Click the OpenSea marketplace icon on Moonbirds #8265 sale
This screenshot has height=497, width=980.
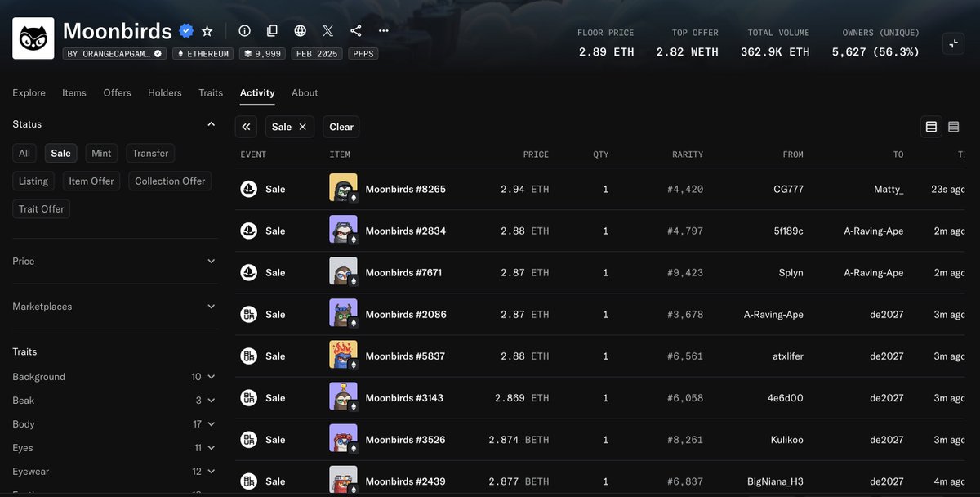coord(249,189)
